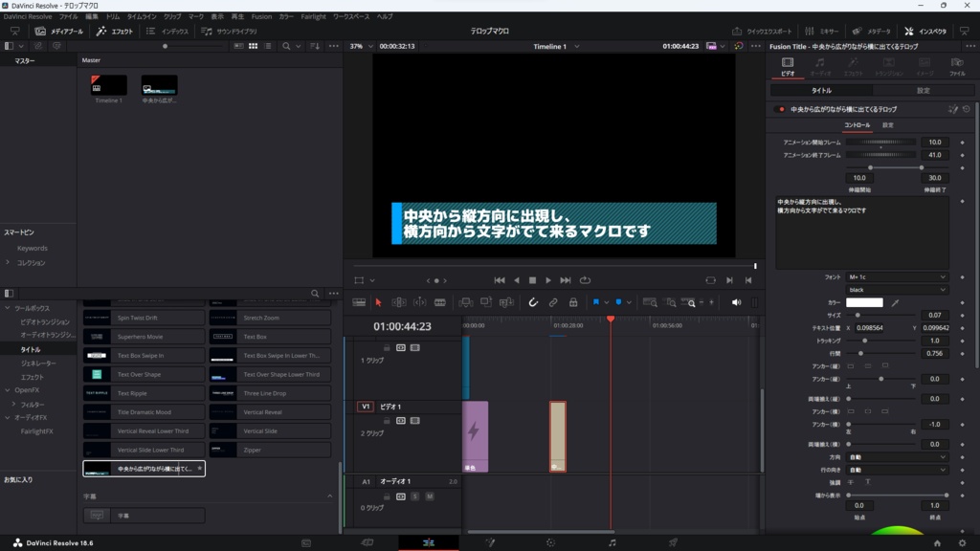980x551 pixels.
Task: Toggle the Inspector panel
Action: pos(925,32)
